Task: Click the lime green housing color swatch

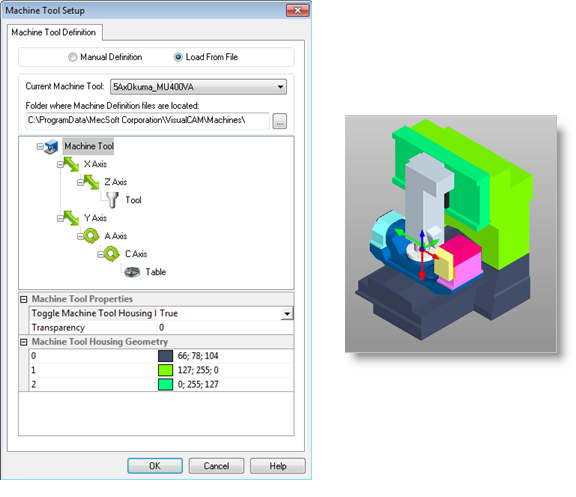Action: click(x=165, y=370)
